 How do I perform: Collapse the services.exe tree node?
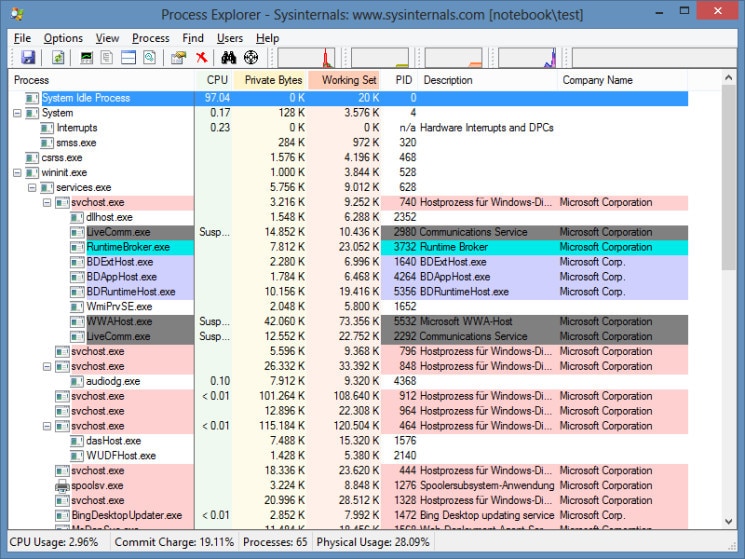(32, 188)
